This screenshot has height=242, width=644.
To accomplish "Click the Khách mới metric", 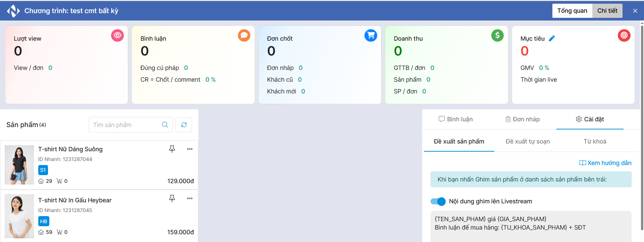I will pyautogui.click(x=286, y=91).
